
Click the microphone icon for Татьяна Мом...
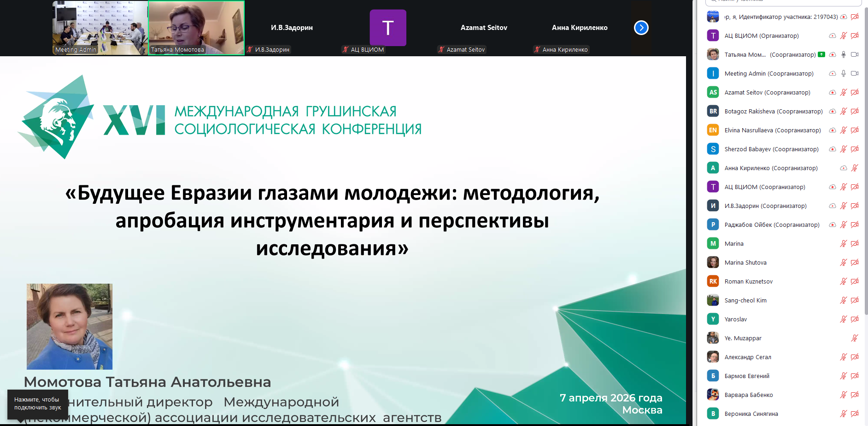coord(843,54)
